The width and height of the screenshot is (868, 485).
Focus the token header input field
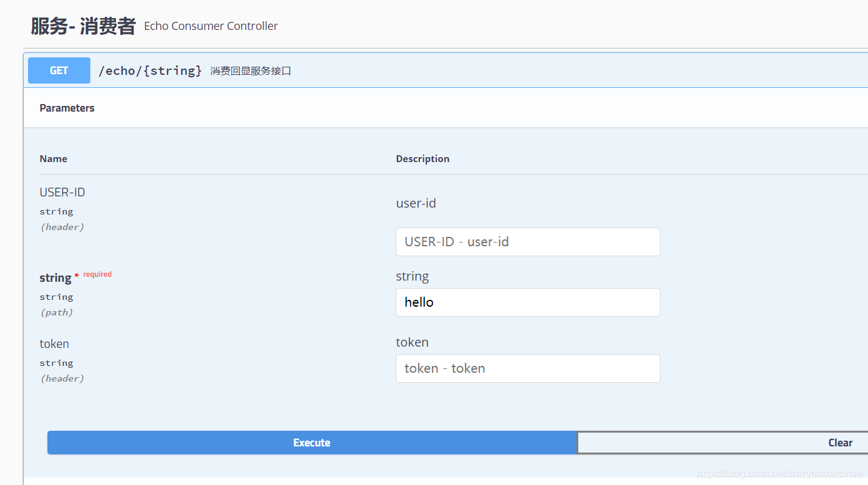pos(527,368)
